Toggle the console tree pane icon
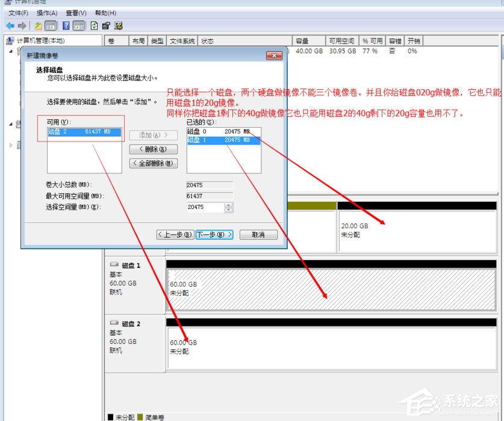This screenshot has height=421, width=504. click(52, 25)
